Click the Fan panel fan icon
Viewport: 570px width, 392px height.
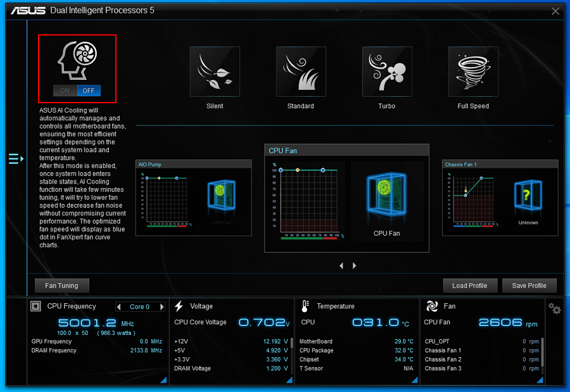432,306
